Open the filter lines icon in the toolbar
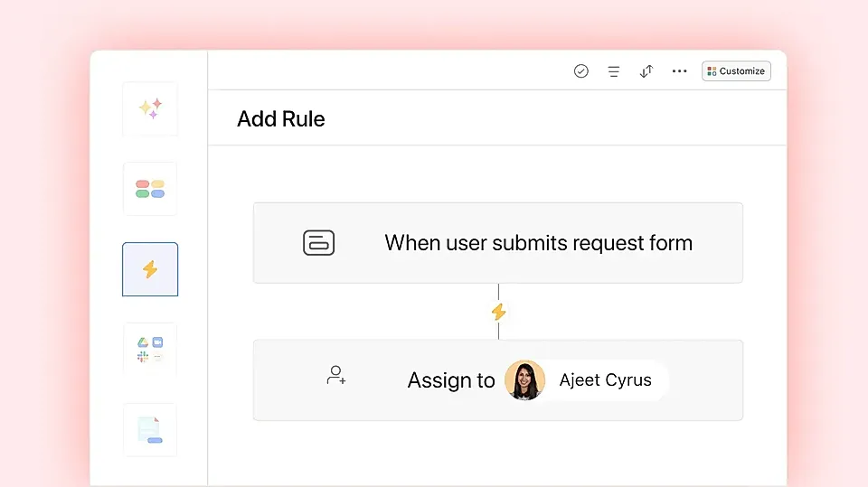 point(613,71)
